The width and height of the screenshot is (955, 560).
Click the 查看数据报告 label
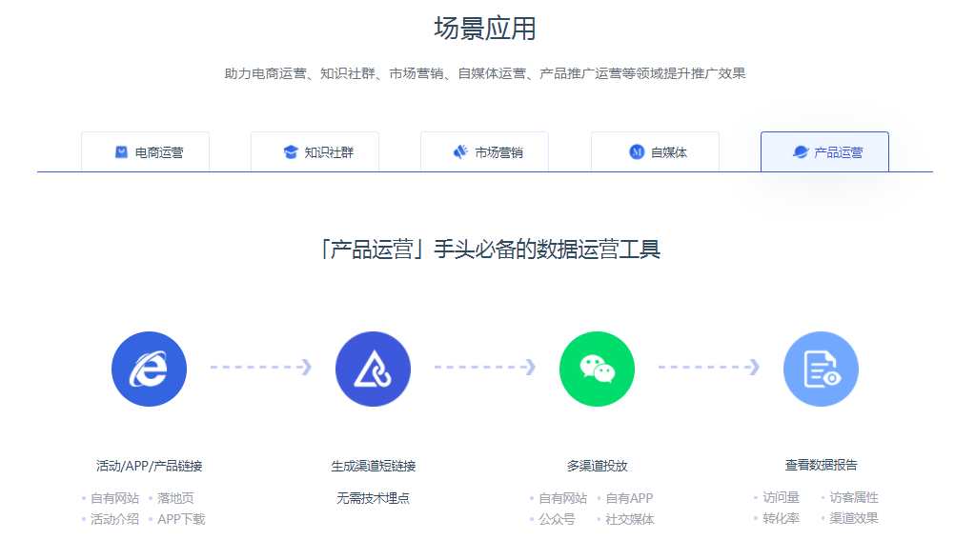coord(821,465)
